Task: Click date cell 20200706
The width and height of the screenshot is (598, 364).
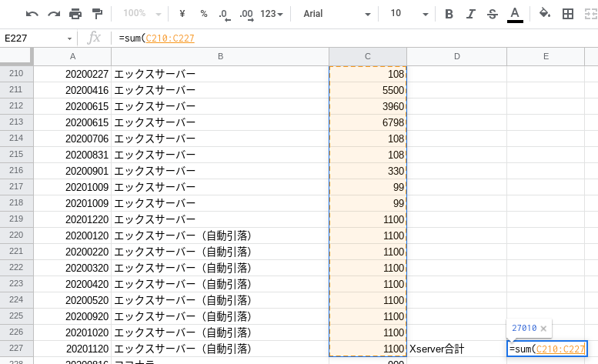Action: pos(72,139)
